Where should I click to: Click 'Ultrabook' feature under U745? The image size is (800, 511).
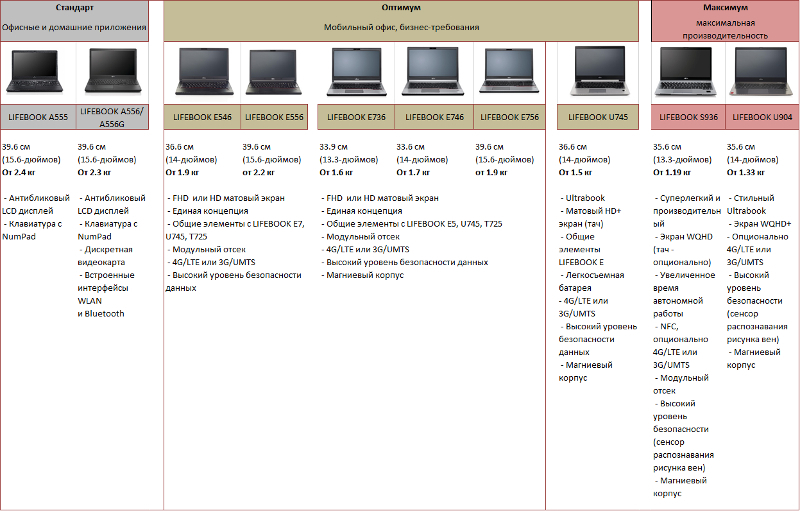(585, 198)
